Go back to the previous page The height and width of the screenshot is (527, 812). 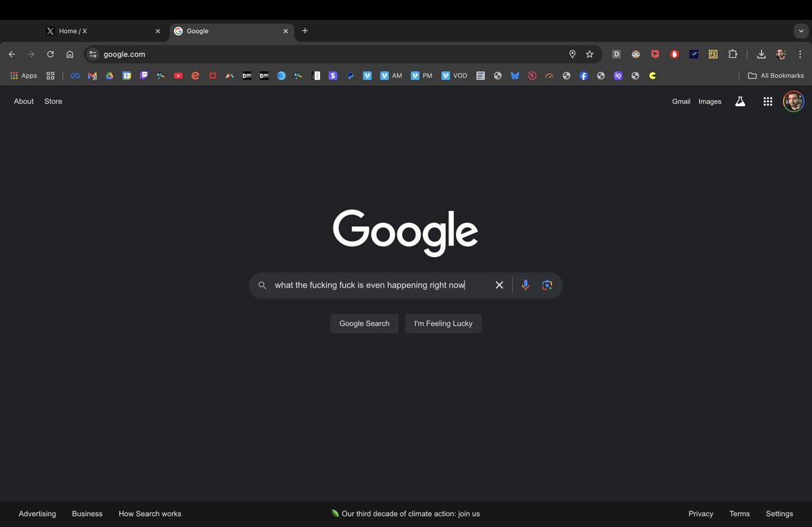12,54
